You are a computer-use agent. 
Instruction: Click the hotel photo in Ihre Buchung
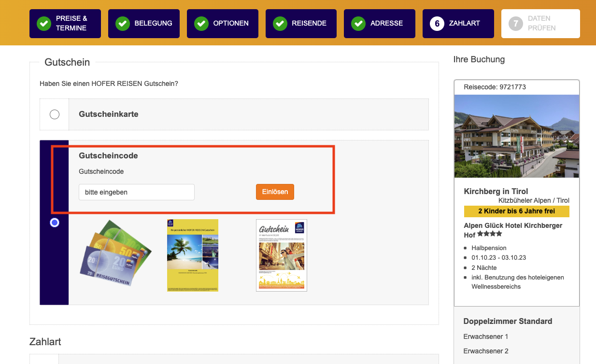pos(517,136)
